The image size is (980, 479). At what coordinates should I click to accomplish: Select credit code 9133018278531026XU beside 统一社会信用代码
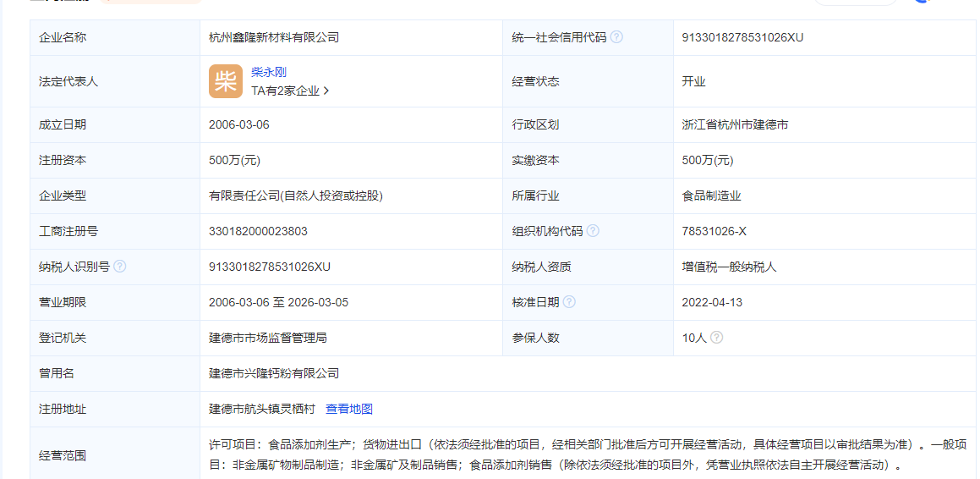point(742,37)
